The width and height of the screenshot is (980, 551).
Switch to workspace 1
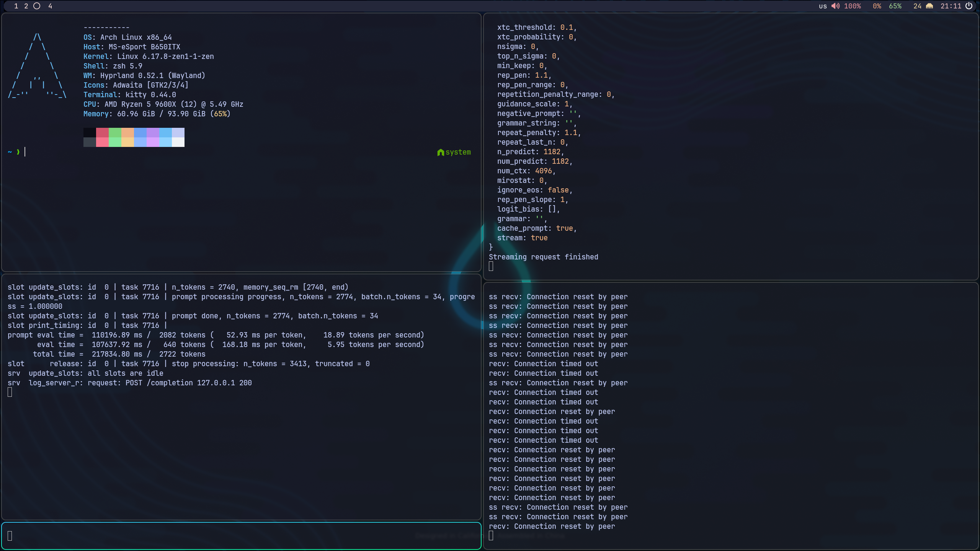pos(16,6)
